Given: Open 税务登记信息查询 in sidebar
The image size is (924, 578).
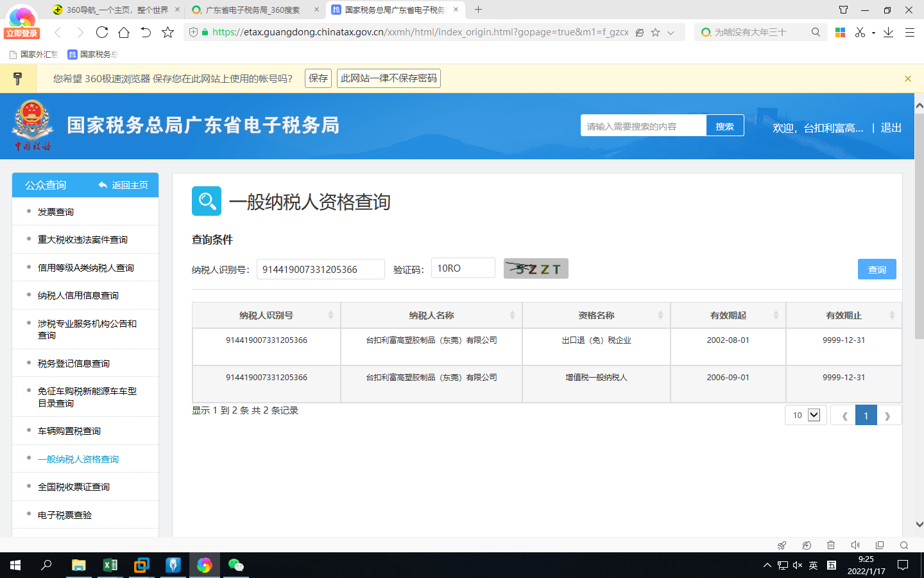Looking at the screenshot, I should [74, 363].
